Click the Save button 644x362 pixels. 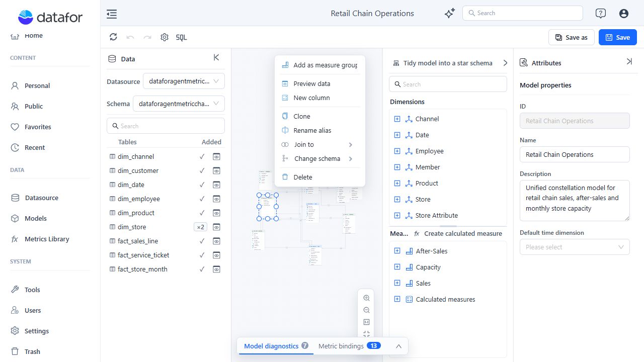pos(618,37)
